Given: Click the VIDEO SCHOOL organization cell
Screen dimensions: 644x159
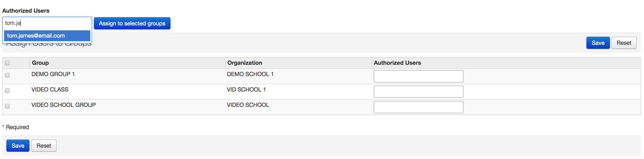Looking at the screenshot, I should pos(248,105).
